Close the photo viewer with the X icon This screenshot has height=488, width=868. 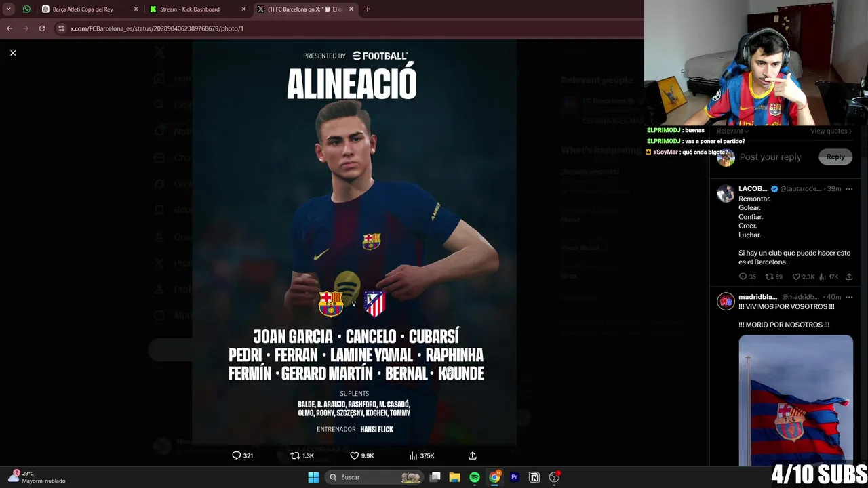(13, 53)
